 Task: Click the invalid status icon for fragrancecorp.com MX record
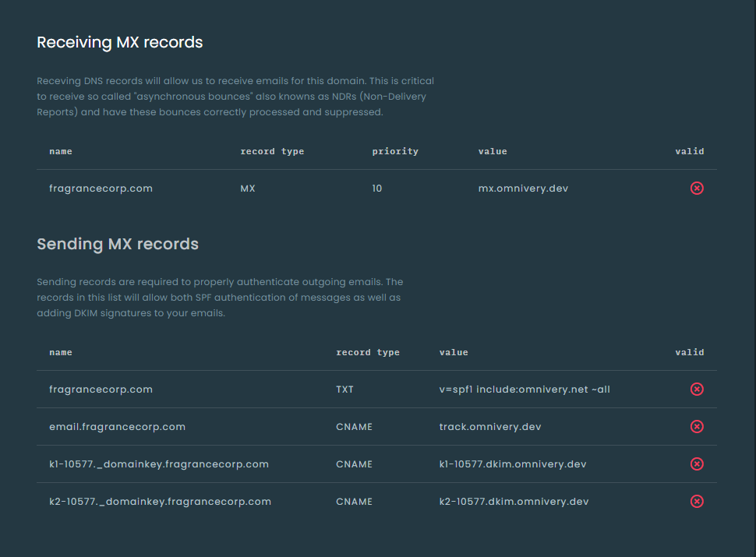coord(697,188)
